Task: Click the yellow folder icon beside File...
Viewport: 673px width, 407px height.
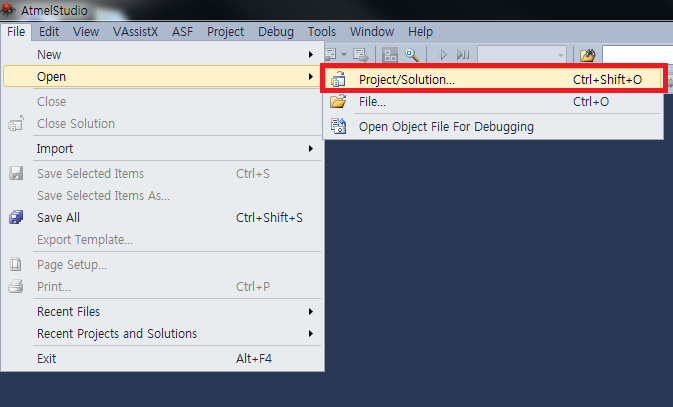Action: pos(338,102)
